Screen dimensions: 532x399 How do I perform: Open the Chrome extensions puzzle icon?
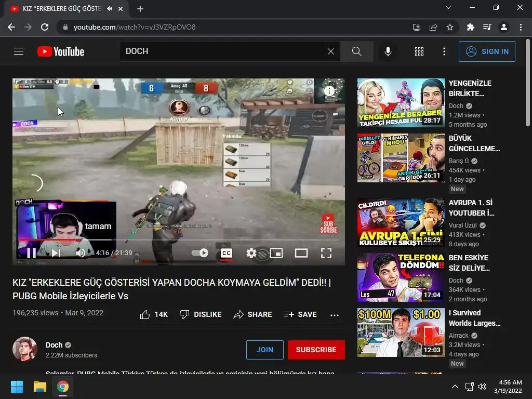(x=471, y=27)
